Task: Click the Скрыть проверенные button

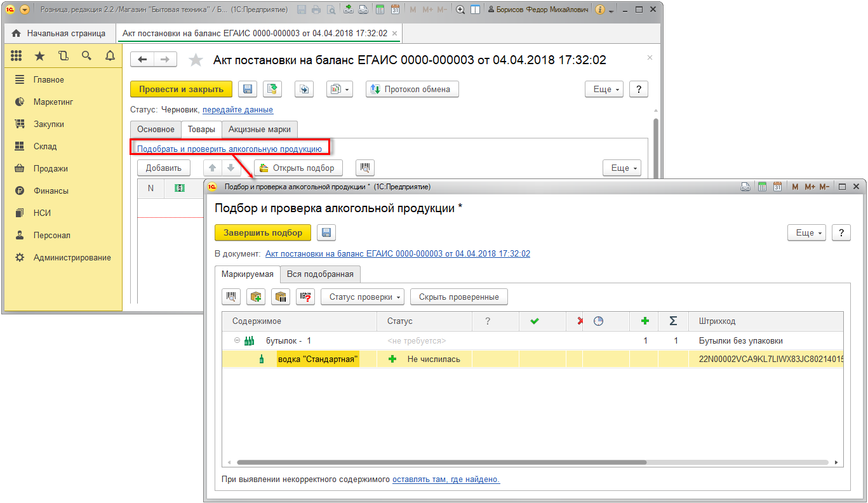Action: (x=459, y=297)
